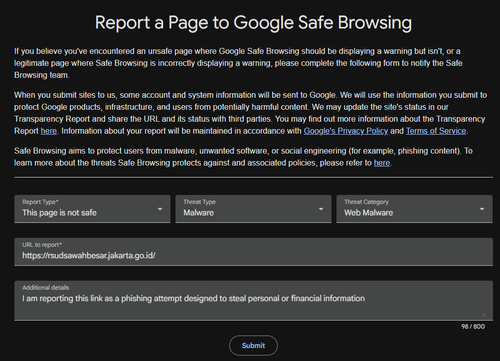Image resolution: width=500 pixels, height=361 pixels.
Task: Click the 98 / 800 character counter
Action: pyautogui.click(x=473, y=327)
